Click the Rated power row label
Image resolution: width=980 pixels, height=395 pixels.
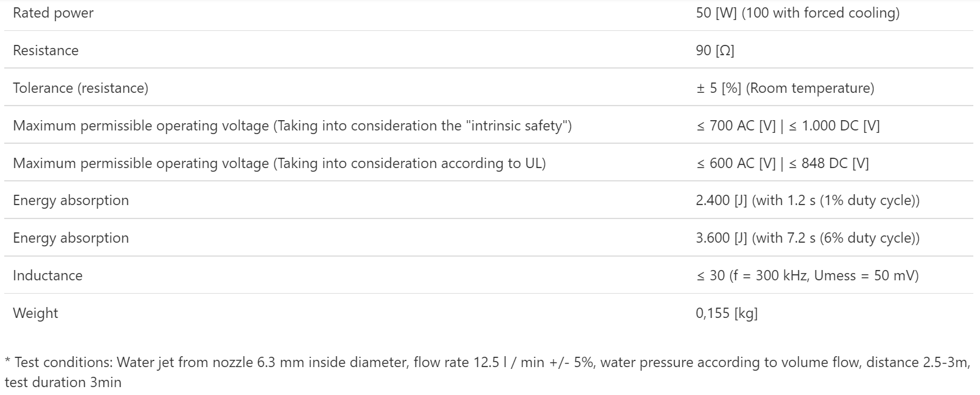[53, 13]
